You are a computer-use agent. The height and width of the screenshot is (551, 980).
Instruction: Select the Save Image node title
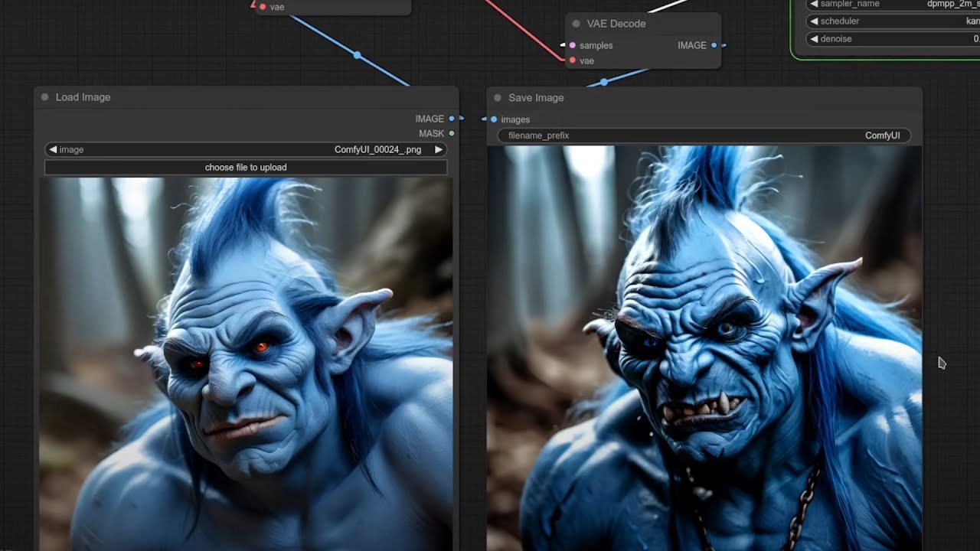(536, 98)
